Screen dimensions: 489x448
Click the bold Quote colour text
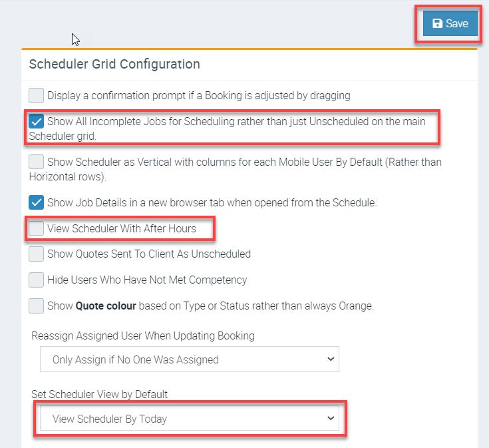point(106,306)
